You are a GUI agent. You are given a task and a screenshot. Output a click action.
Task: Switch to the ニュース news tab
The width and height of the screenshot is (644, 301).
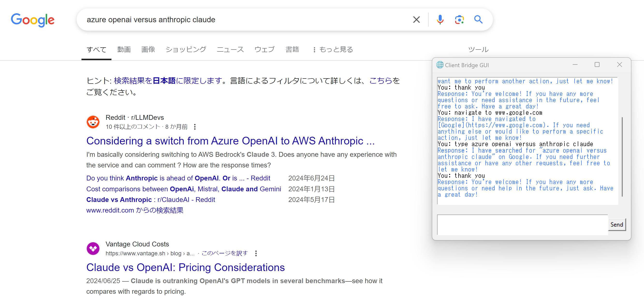click(x=230, y=50)
